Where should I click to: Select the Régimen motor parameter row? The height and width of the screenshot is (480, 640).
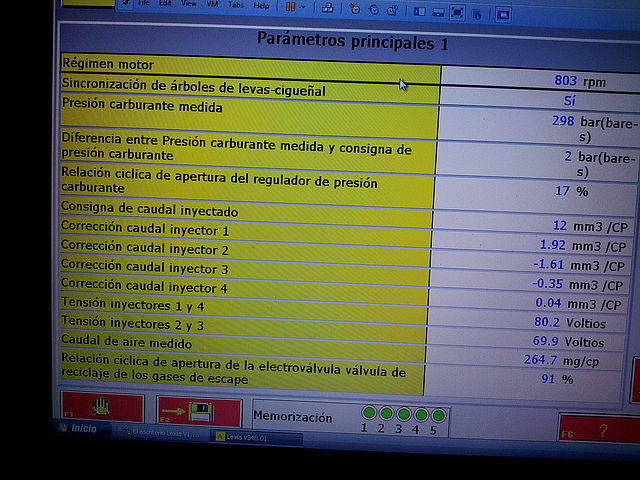250,65
